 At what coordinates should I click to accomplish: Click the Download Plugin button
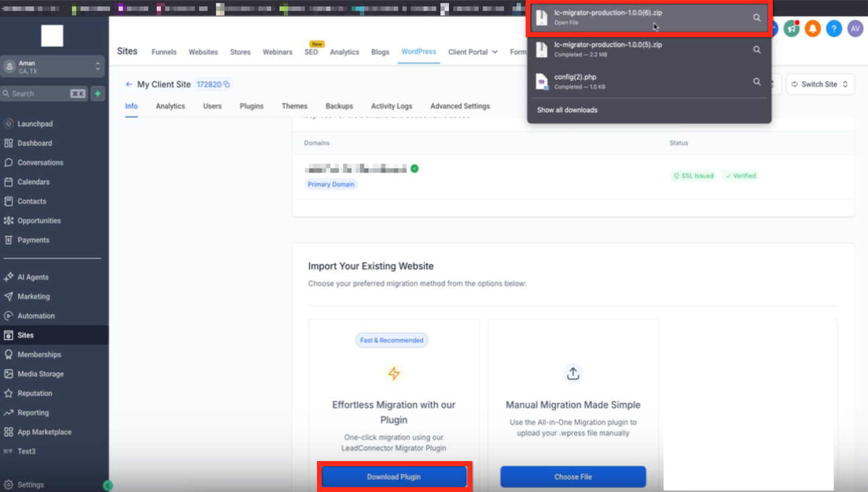pos(394,477)
